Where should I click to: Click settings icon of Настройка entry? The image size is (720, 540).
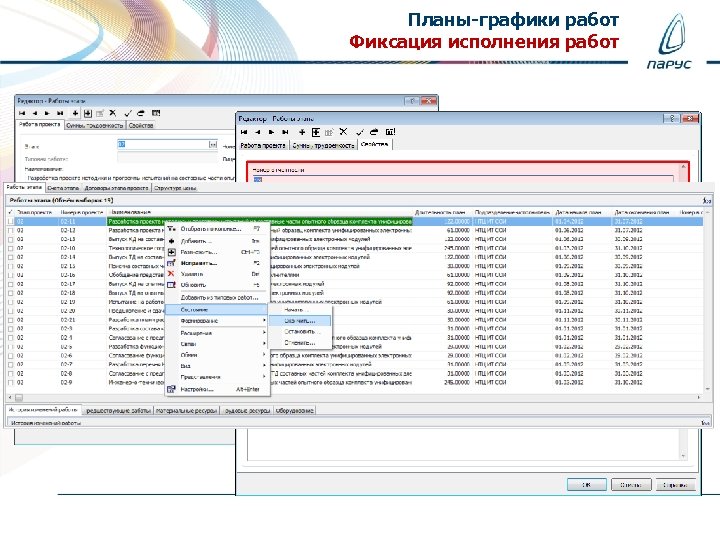tap(171, 389)
